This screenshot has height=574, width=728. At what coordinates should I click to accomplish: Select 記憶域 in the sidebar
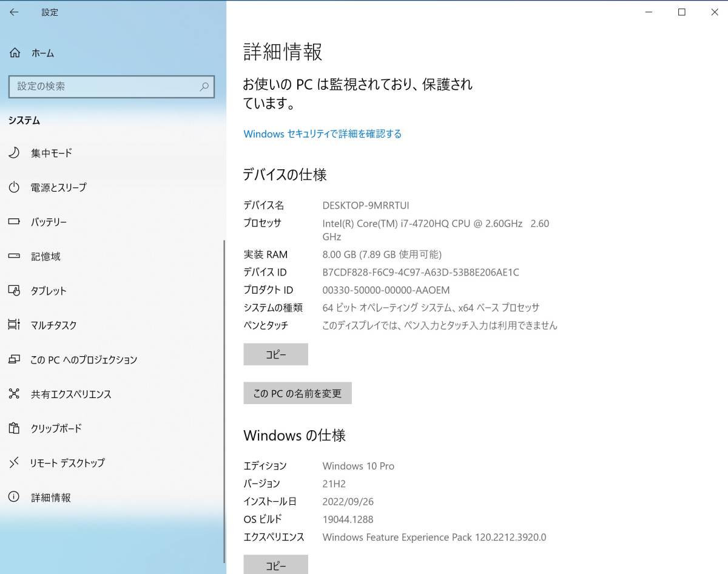pos(112,257)
